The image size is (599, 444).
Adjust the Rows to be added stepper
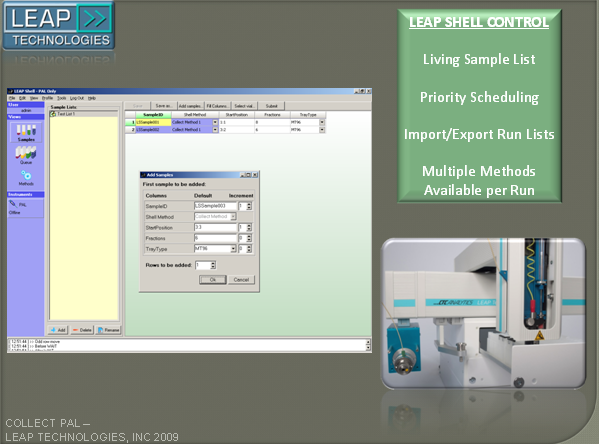click(213, 265)
